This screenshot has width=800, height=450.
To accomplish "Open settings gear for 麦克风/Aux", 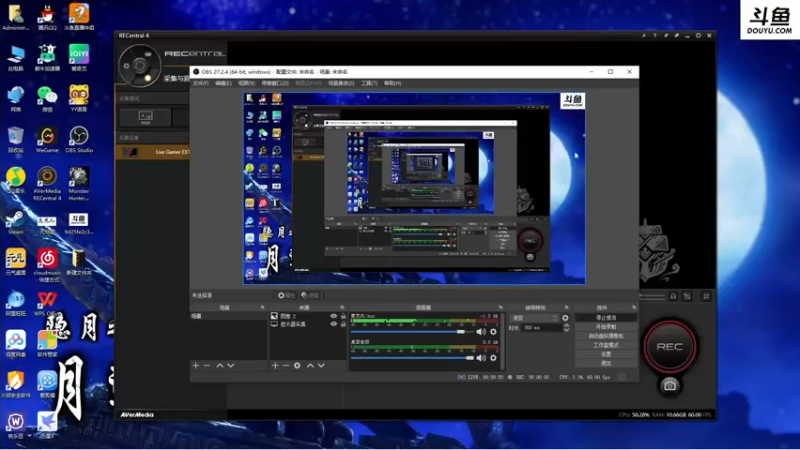I will [x=493, y=332].
